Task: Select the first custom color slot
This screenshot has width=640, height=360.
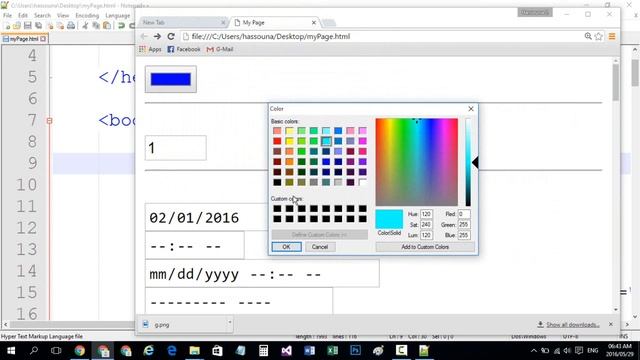Action: point(277,209)
